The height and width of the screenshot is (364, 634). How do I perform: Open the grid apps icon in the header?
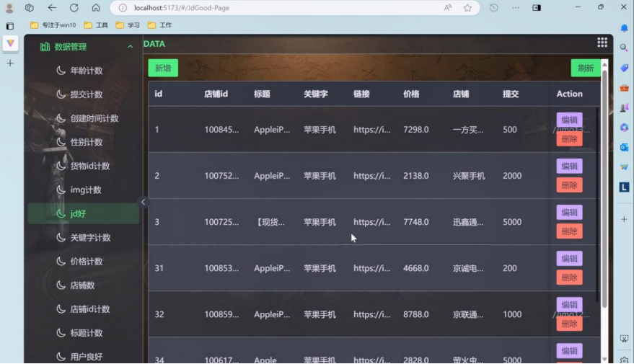[x=602, y=43]
